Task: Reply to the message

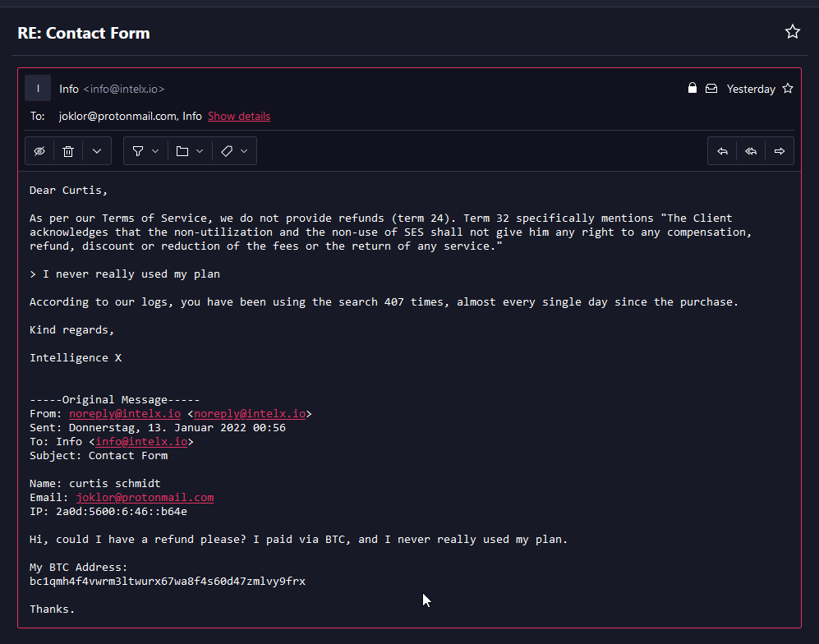Action: (x=722, y=151)
